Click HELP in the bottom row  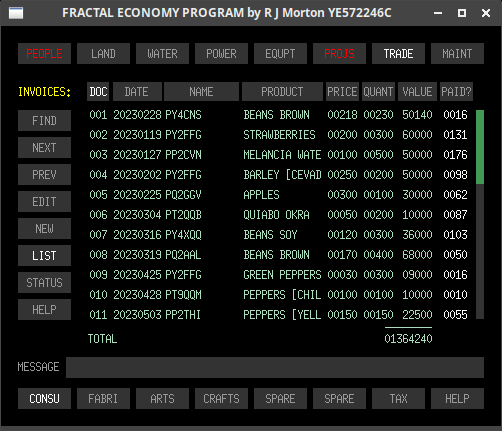coord(457,398)
